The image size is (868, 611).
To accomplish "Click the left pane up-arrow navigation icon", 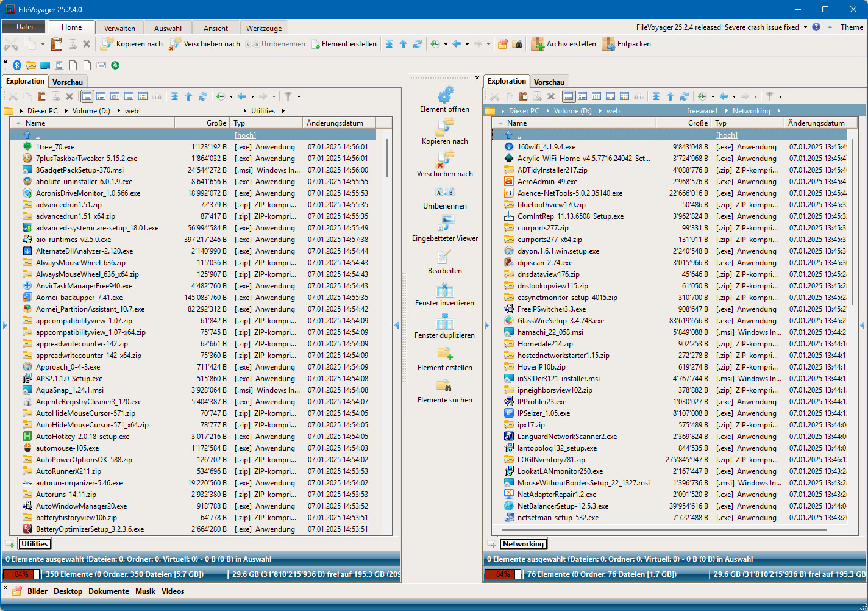I will [x=188, y=96].
